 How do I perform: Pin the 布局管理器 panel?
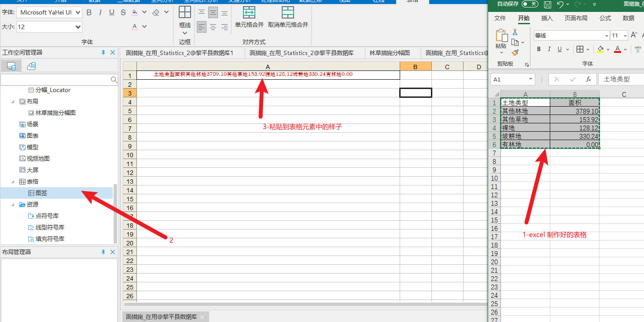[103, 252]
